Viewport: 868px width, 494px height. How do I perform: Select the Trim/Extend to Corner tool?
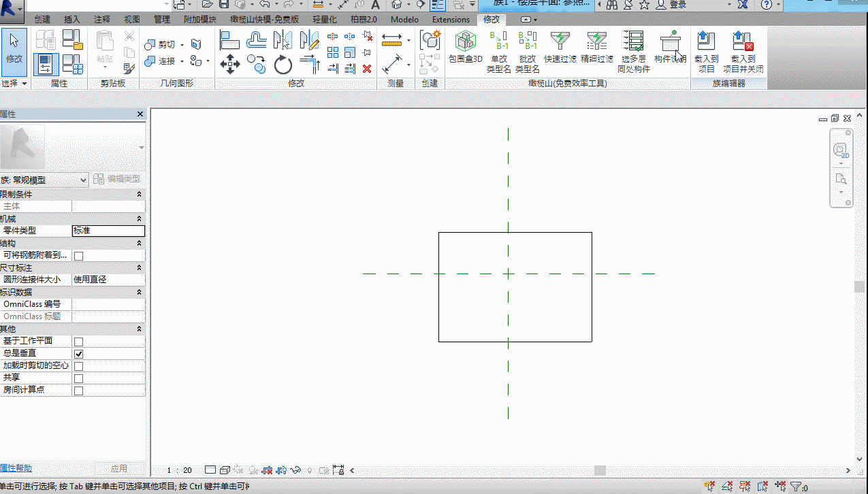[x=309, y=65]
